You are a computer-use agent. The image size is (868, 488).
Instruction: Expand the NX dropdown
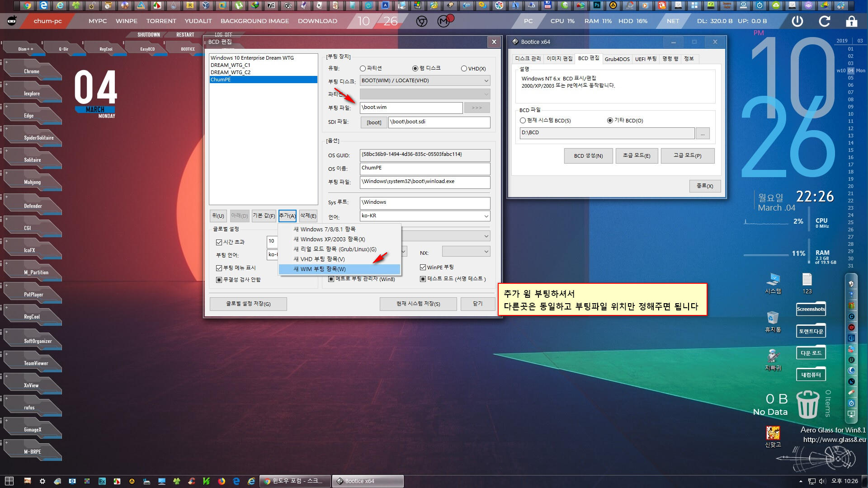tap(466, 252)
